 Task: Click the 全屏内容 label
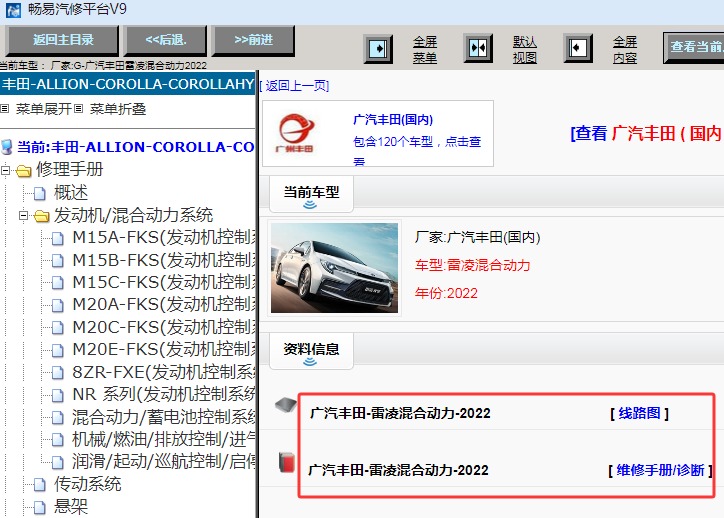coord(625,49)
